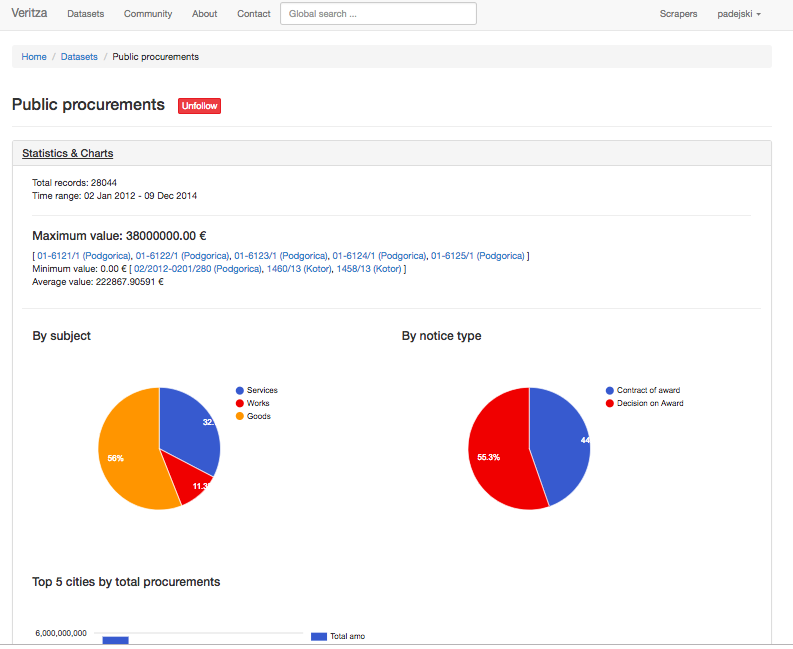Screen dimensions: 793x649
Task: Click the Works legend label
Action: (x=258, y=403)
